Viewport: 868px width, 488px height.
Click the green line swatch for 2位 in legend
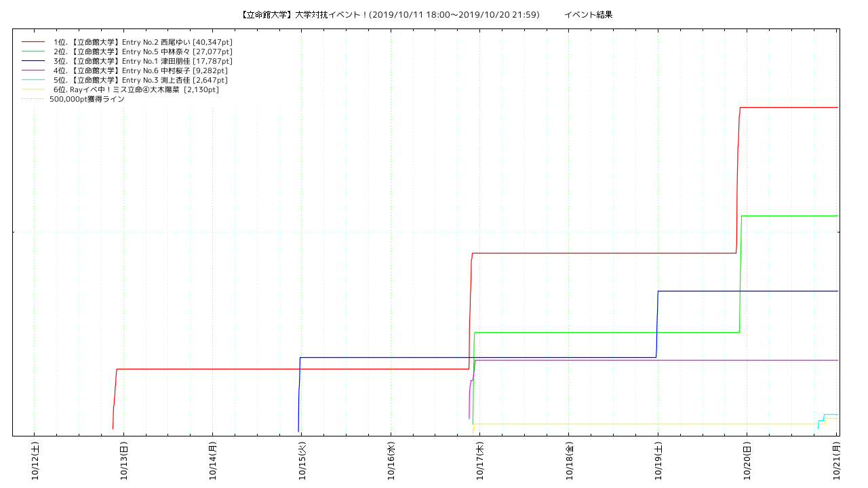[33, 52]
